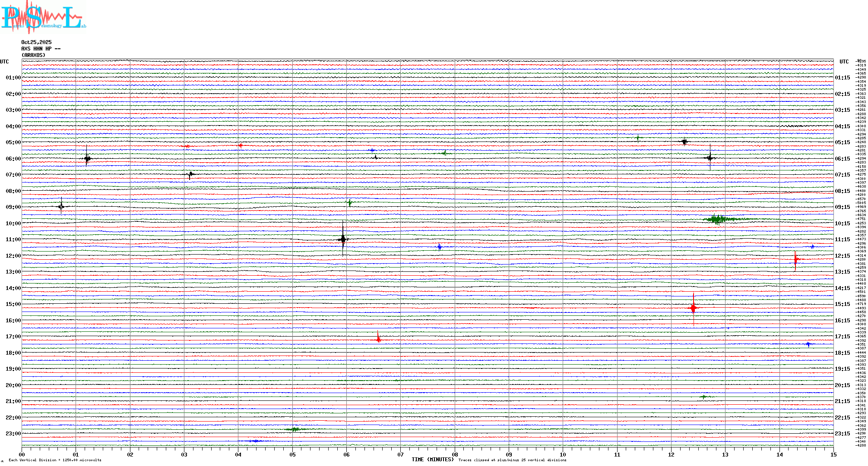Click minute tick 15 on the bottom axis
868x466 pixels.
(x=833, y=455)
